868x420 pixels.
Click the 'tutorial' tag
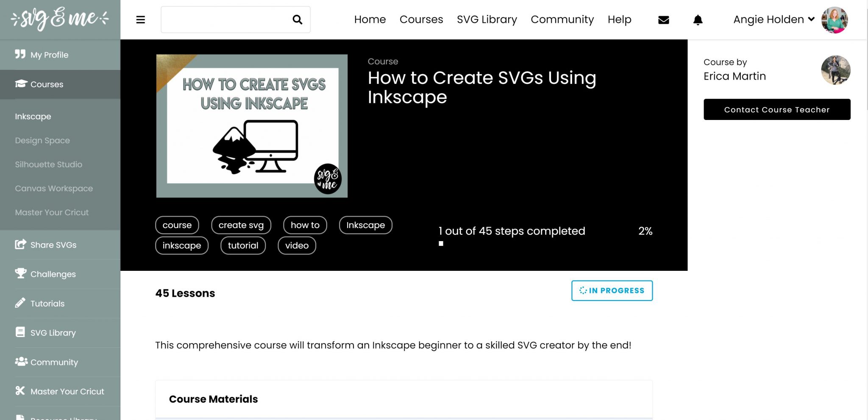click(x=243, y=245)
